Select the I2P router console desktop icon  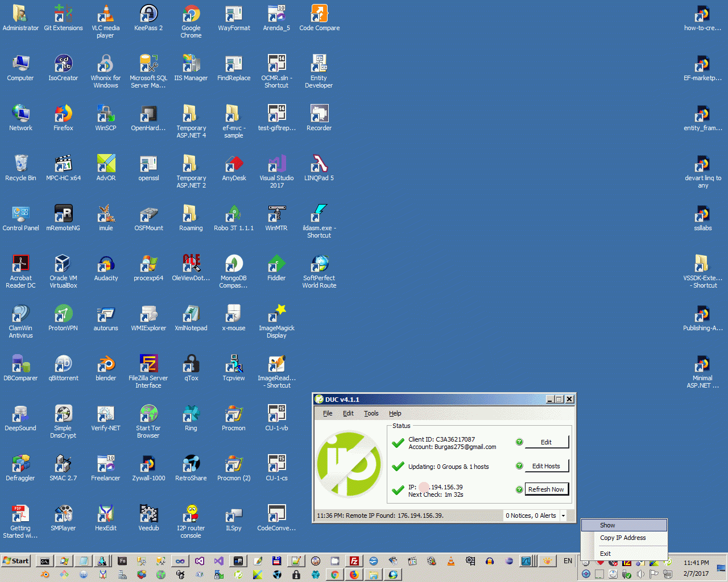[x=191, y=522]
